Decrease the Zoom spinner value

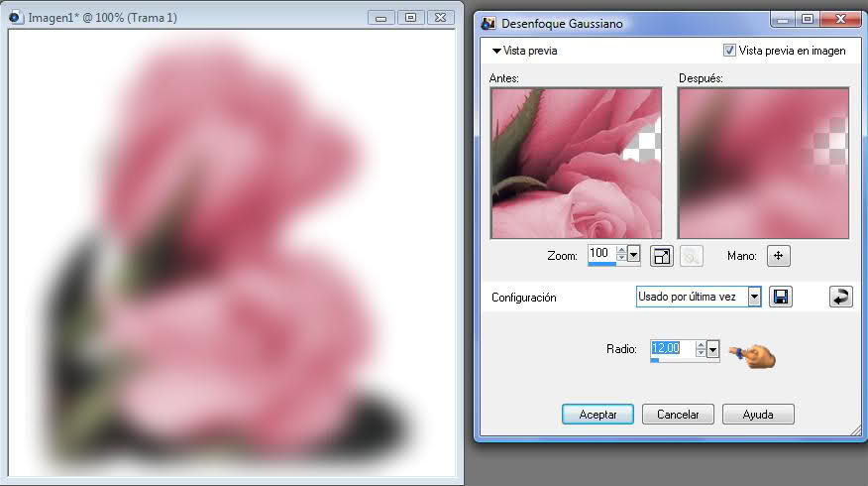(621, 258)
